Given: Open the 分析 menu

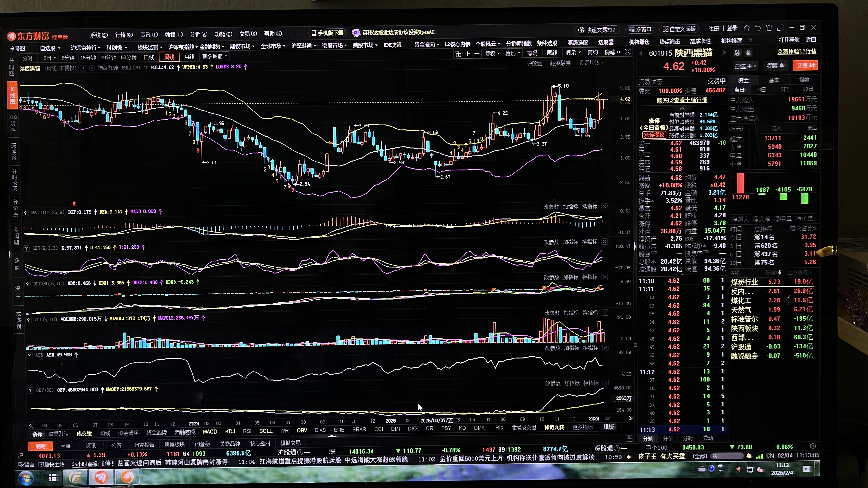Looking at the screenshot, I should pyautogui.click(x=198, y=34).
